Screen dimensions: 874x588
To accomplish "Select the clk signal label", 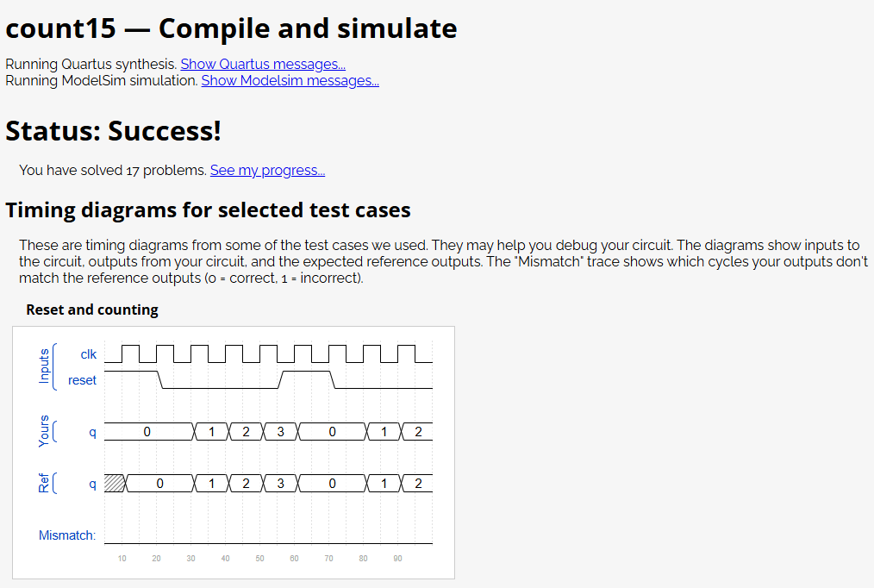I will tap(89, 354).
